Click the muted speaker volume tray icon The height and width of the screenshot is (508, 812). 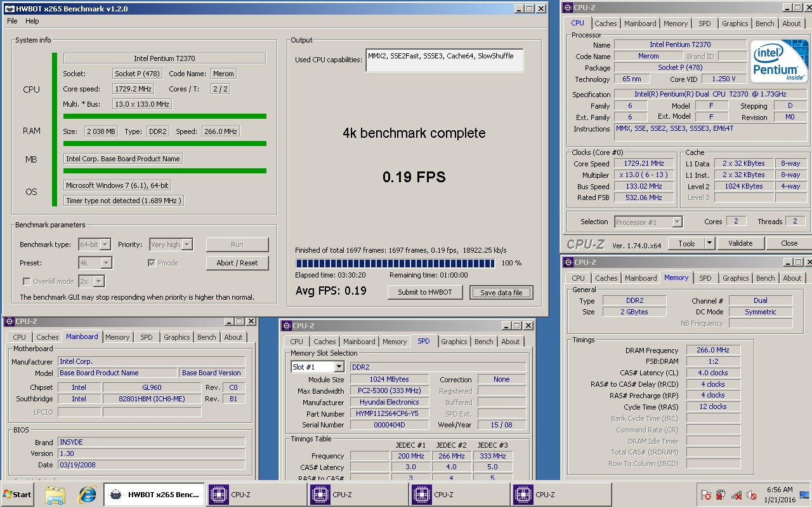(752, 495)
